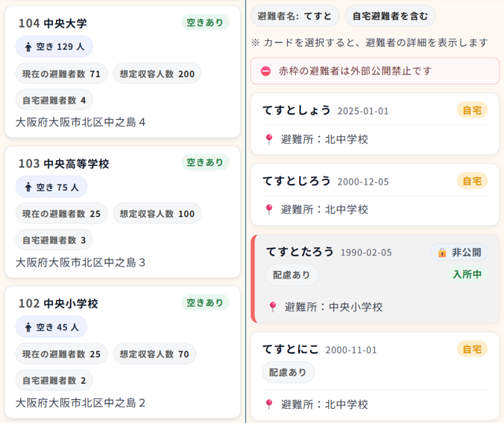Click 空き 75 人 chip

point(51,187)
